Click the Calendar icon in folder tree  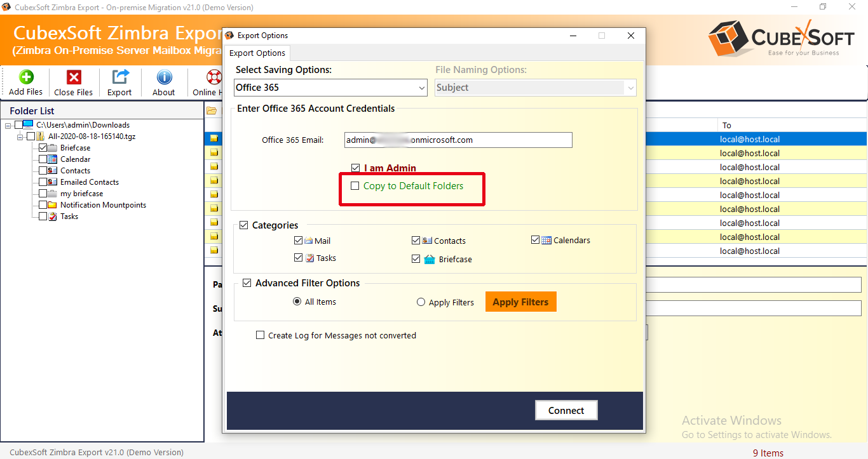(x=52, y=159)
